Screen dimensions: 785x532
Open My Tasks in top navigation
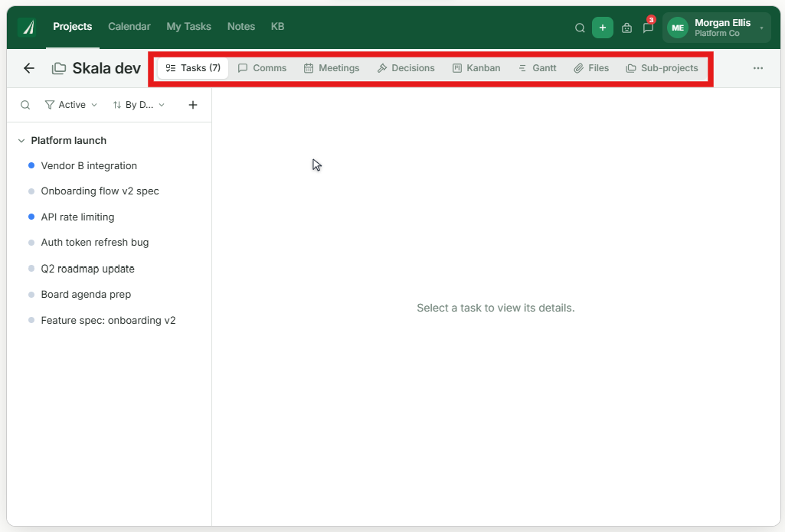tap(188, 27)
